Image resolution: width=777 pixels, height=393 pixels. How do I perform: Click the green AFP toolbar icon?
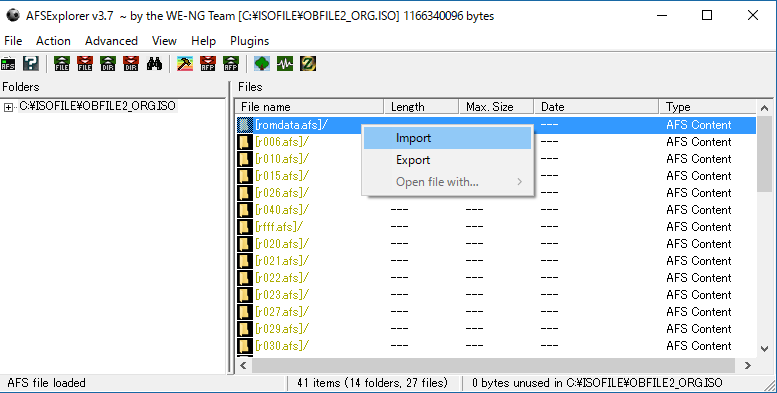tap(231, 63)
